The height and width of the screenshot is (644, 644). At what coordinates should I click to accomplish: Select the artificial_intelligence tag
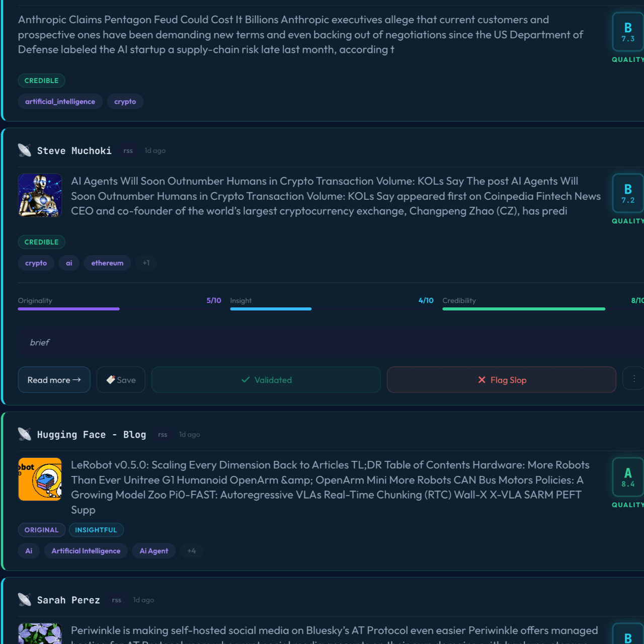[x=60, y=101]
